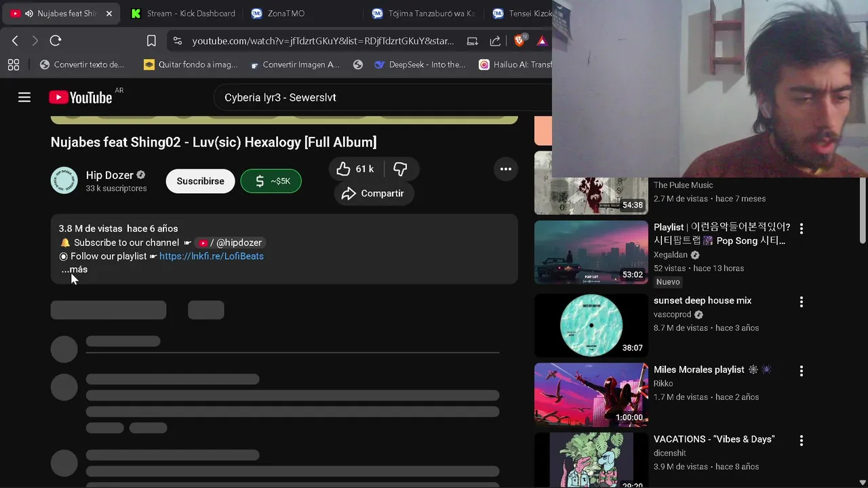Open the globe bookmark before DeepSeek
This screenshot has width=868, height=488.
pyautogui.click(x=358, y=64)
